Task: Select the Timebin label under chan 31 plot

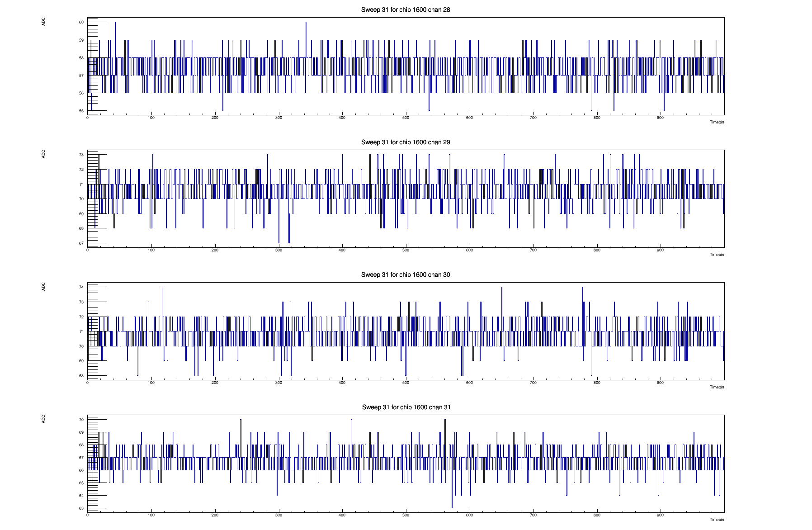Action: pyautogui.click(x=717, y=520)
